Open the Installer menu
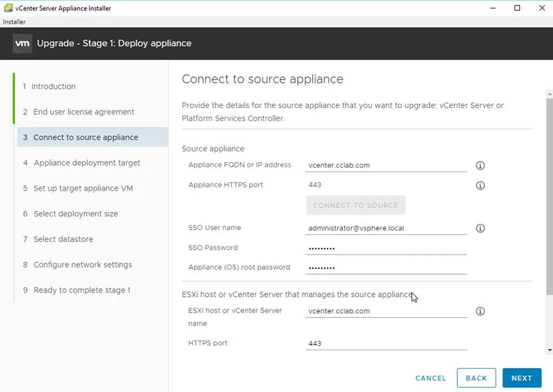 click(x=14, y=22)
